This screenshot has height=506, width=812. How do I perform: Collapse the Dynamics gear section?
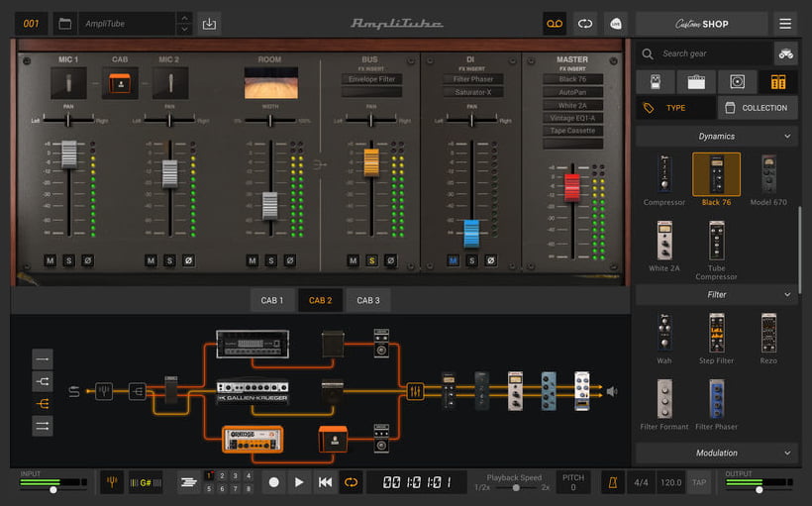pyautogui.click(x=717, y=137)
